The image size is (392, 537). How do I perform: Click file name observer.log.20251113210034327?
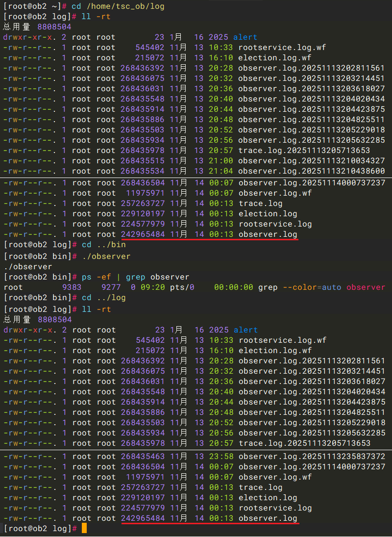tap(312, 161)
